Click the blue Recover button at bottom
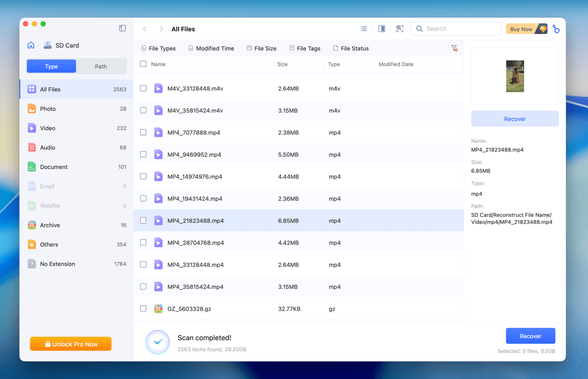Screen dimensions: 588x379 point(530,336)
